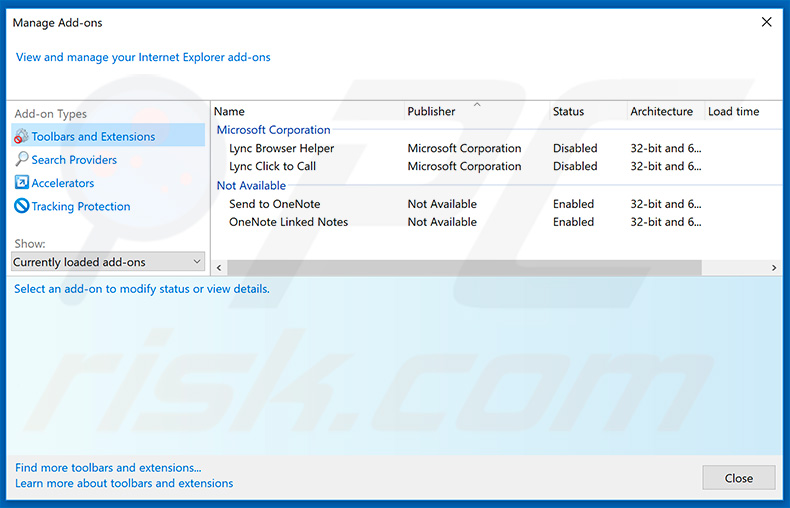Click the Toolbars and Extensions gear icon
790x508 pixels.
click(22, 136)
